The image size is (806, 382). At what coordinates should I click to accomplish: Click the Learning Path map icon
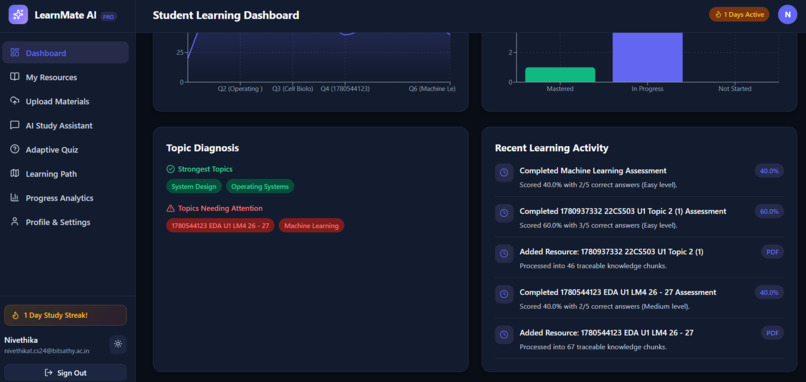[x=14, y=173]
